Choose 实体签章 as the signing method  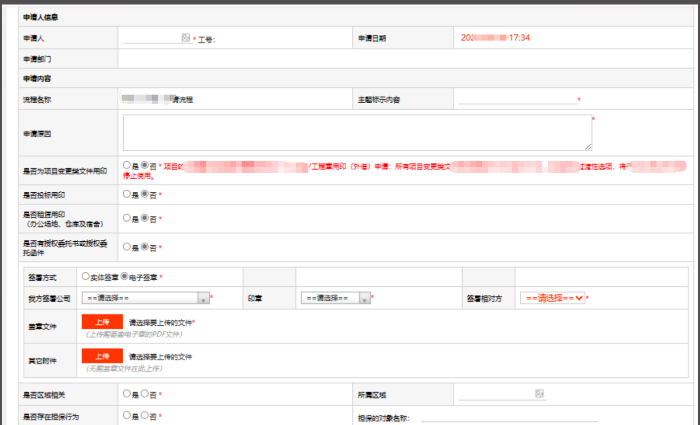pyautogui.click(x=83, y=275)
